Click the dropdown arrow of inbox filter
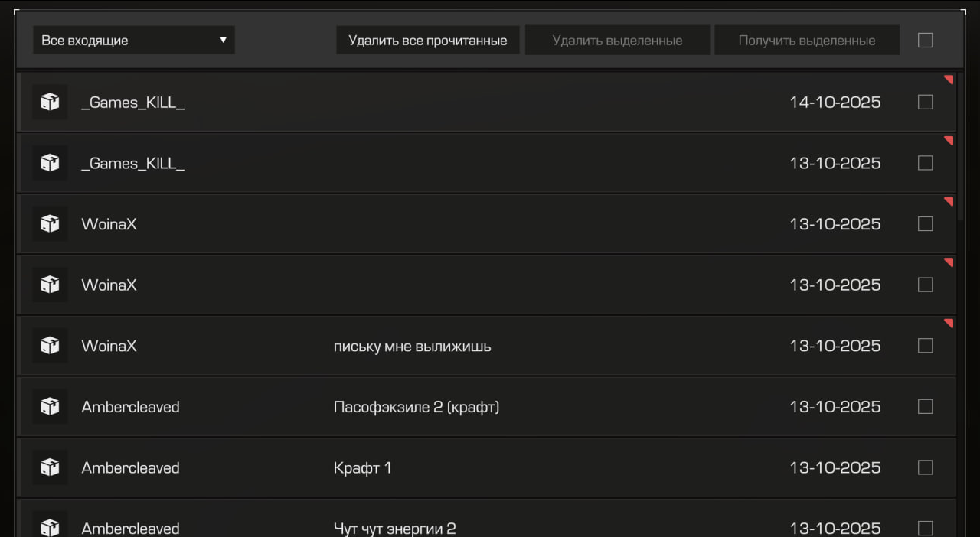980x537 pixels. coord(223,41)
